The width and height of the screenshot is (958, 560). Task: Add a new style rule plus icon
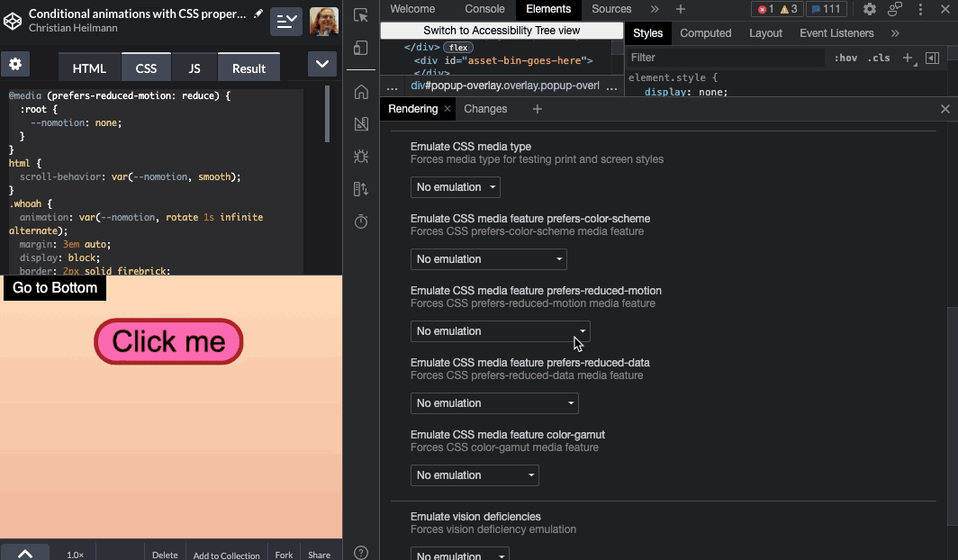(908, 58)
